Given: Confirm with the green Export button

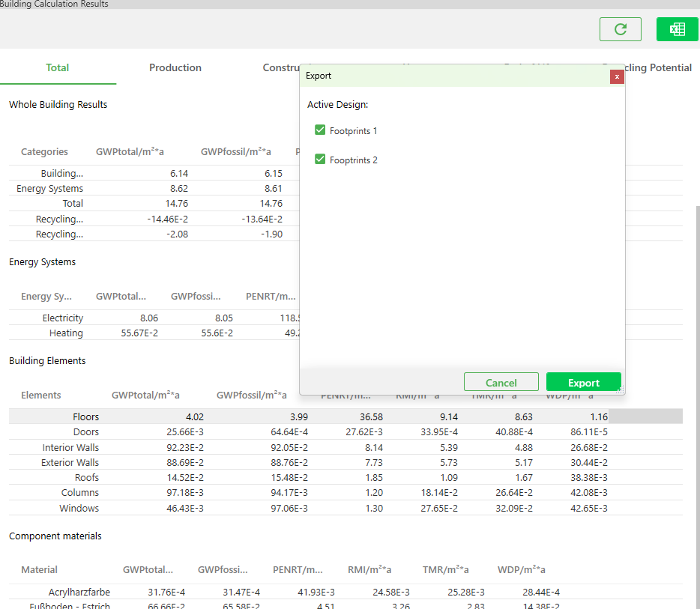Looking at the screenshot, I should point(583,382).
